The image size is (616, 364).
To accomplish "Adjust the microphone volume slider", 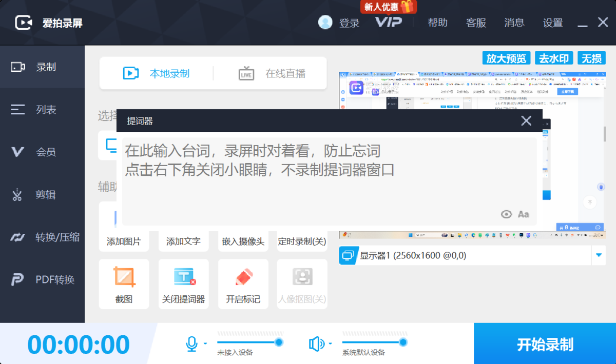I will point(250,342).
